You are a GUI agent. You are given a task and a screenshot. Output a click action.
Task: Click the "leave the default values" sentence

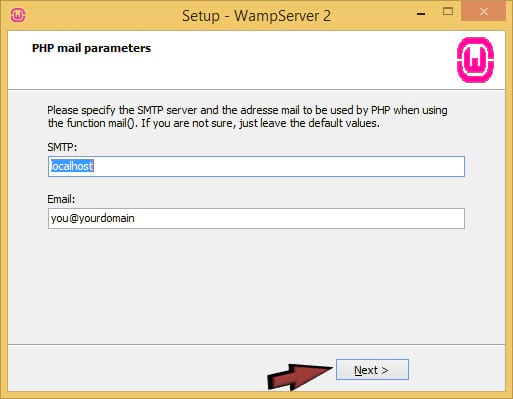pos(260,123)
